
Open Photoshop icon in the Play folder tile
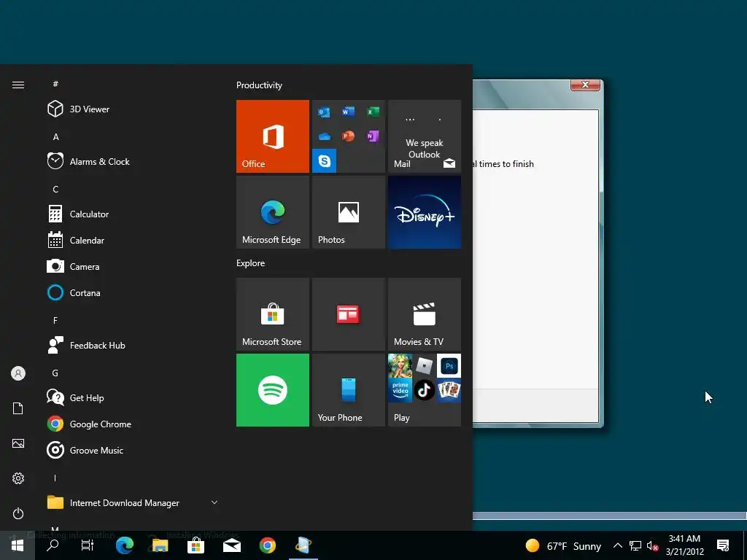point(449,366)
